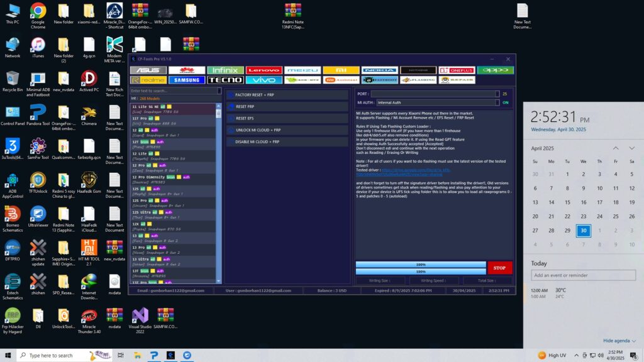This screenshot has height=362, width=644.
Task: Toggle the MI AUTH ON switch
Action: click(x=505, y=102)
